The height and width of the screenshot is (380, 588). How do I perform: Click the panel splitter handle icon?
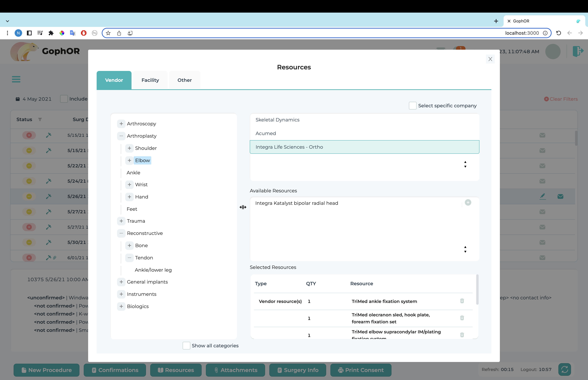click(x=243, y=207)
